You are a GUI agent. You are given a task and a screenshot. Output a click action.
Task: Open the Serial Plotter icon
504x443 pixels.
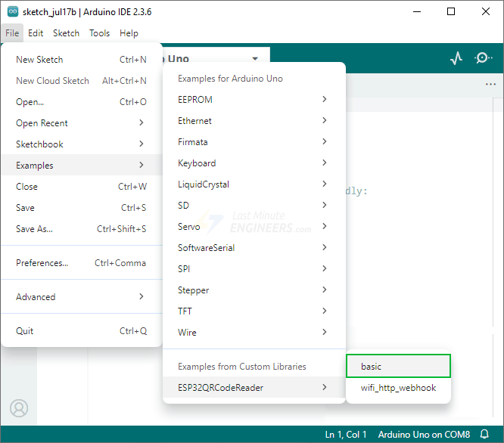(456, 58)
